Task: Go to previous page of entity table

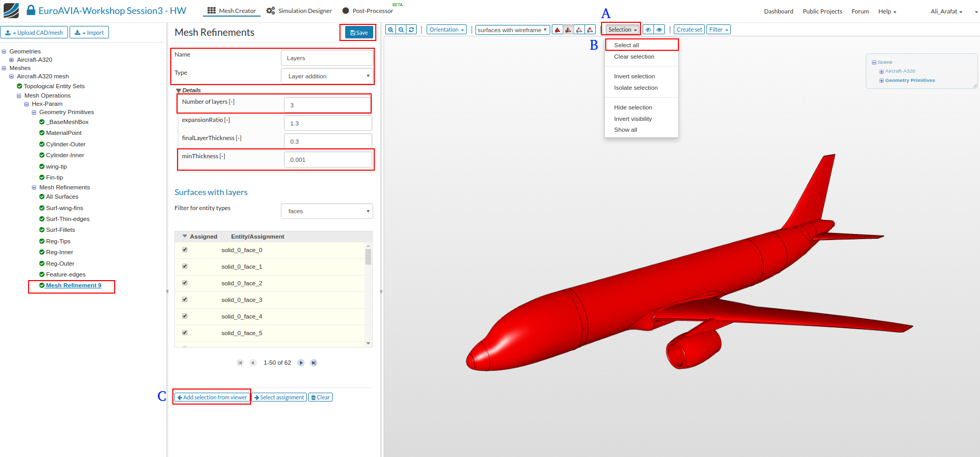Action: point(253,363)
